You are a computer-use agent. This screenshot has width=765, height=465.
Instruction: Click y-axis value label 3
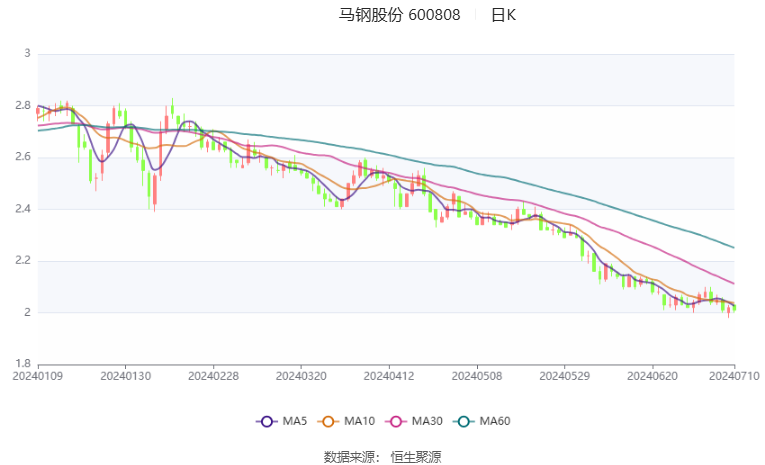[x=27, y=53]
